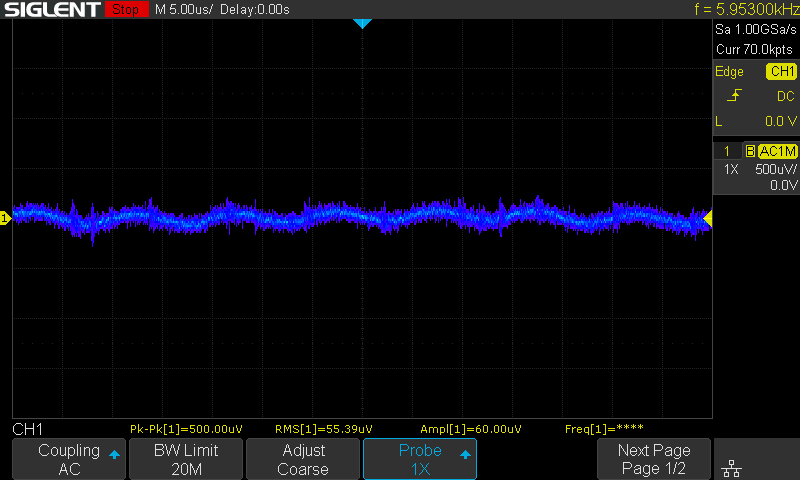Toggle Adjust between Coarse and fine
The width and height of the screenshot is (800, 480).
click(303, 459)
